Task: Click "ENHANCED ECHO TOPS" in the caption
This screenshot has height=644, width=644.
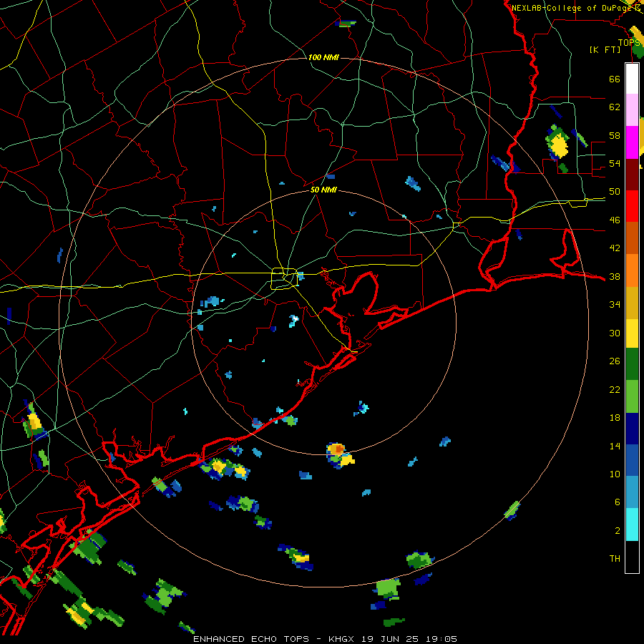Action: 251,639
